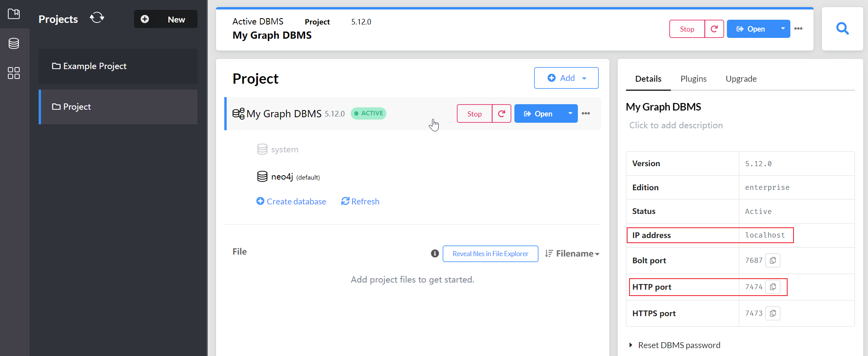Switch to the Details tab
This screenshot has width=868, height=356.
pos(648,79)
